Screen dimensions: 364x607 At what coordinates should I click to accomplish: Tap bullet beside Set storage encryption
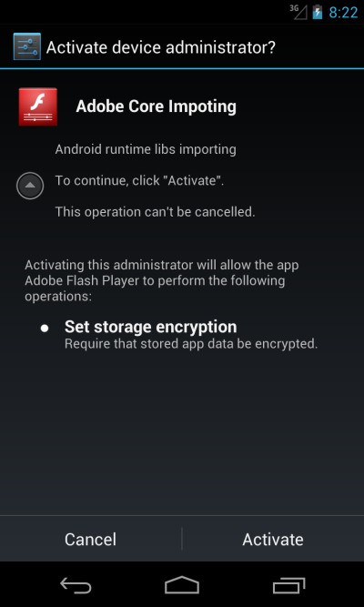(45, 329)
